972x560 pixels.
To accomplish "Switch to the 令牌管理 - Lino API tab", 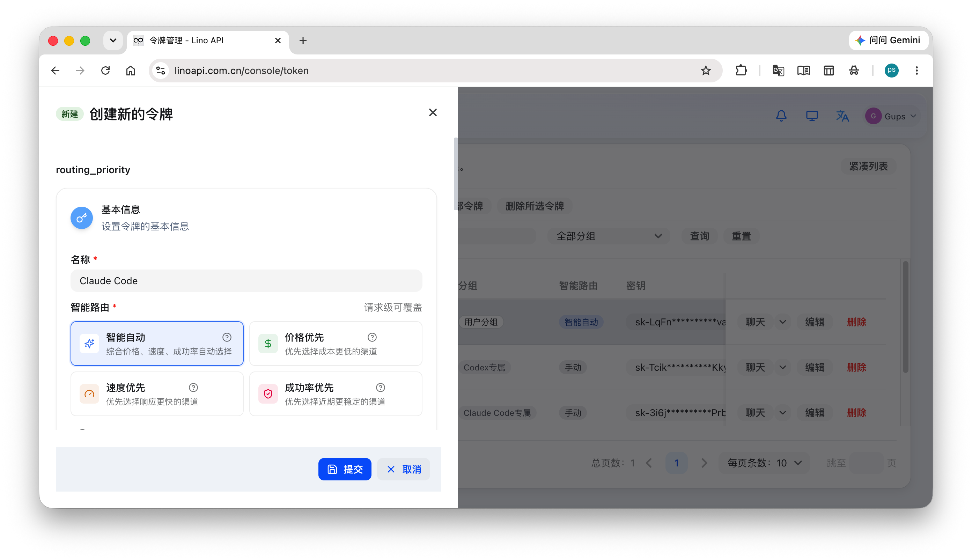I will 208,40.
